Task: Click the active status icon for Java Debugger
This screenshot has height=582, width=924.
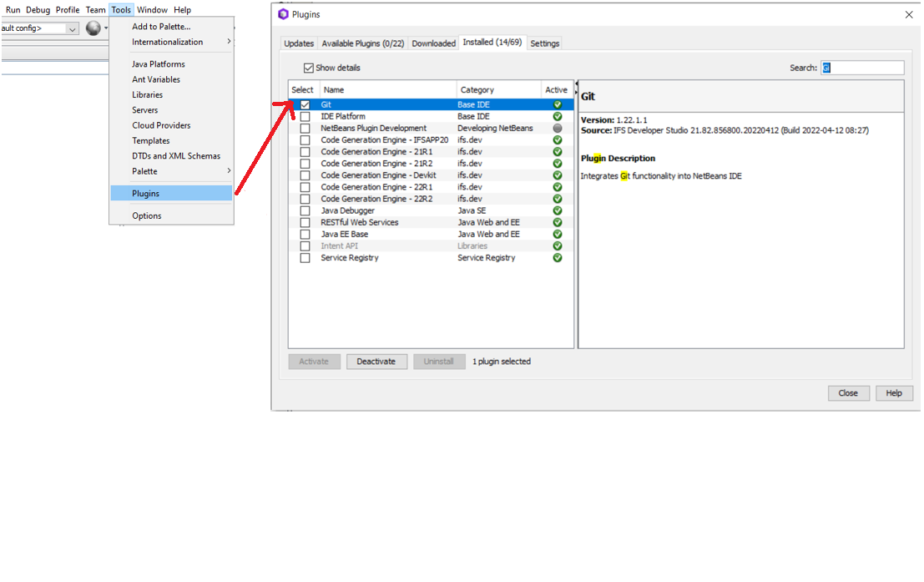Action: pyautogui.click(x=557, y=210)
